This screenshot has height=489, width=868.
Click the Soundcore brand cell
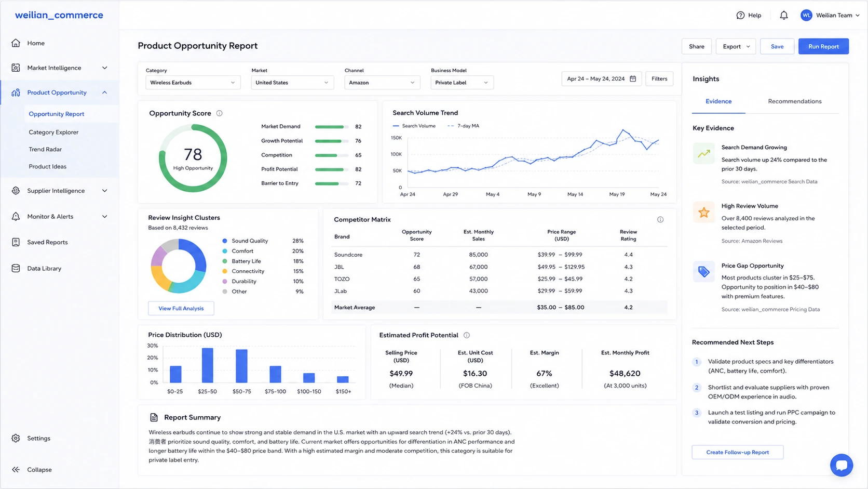pos(348,255)
